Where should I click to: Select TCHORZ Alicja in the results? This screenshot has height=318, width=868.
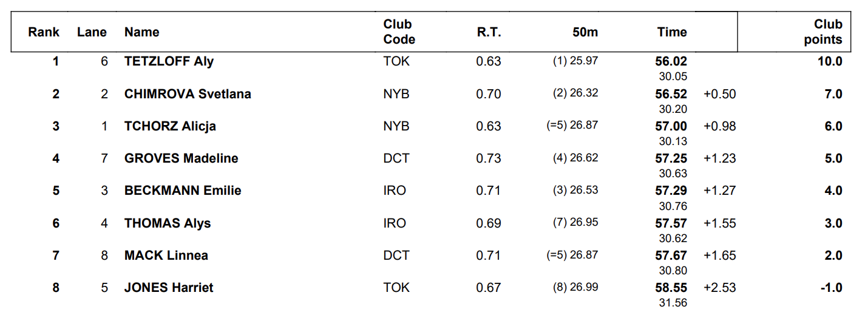170,126
